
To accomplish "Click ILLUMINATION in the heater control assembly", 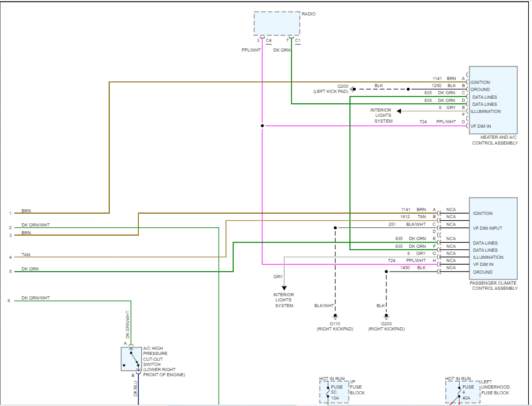I will (x=486, y=111).
